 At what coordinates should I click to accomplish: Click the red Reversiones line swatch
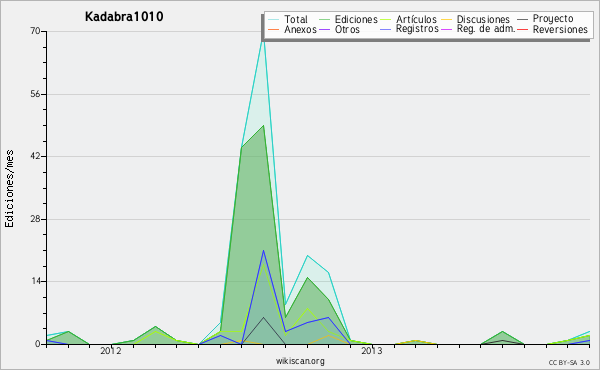[522, 29]
